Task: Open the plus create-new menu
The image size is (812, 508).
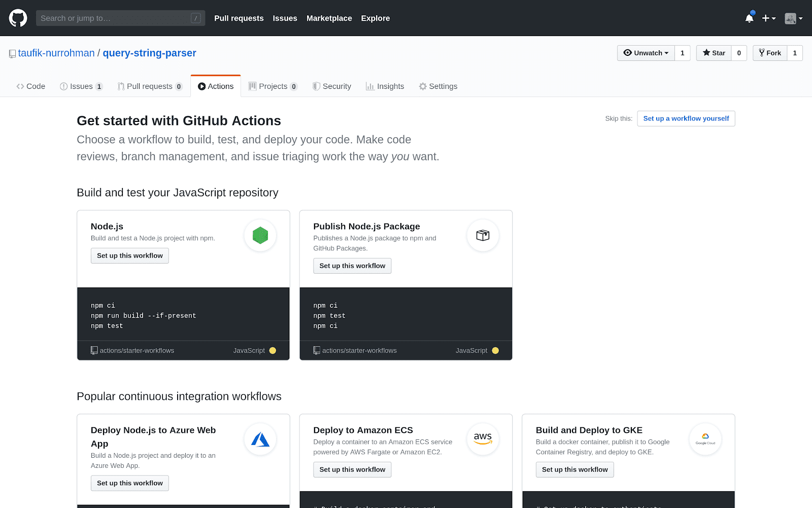Action: [x=769, y=18]
